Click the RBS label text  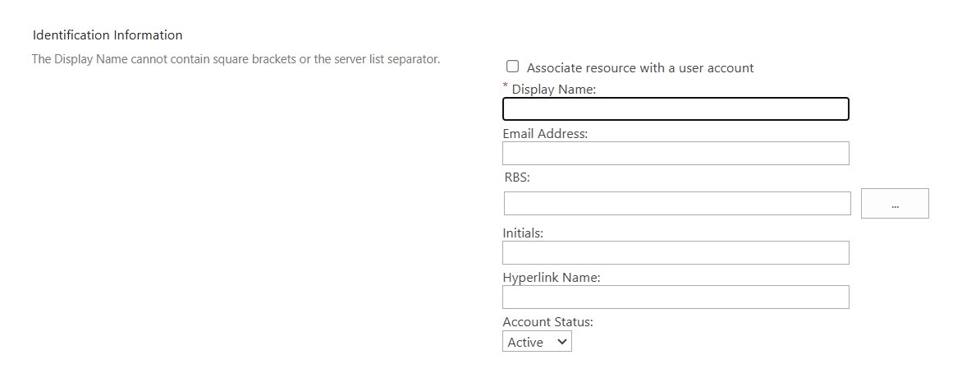(516, 177)
